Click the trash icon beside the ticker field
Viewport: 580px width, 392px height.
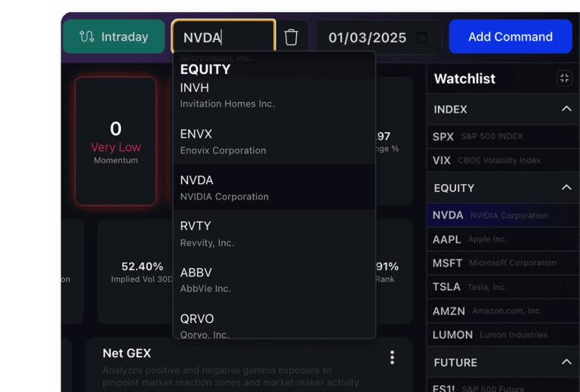click(x=291, y=37)
